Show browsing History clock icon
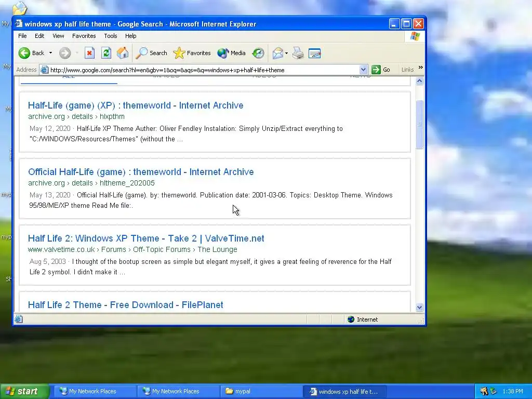 (x=258, y=53)
